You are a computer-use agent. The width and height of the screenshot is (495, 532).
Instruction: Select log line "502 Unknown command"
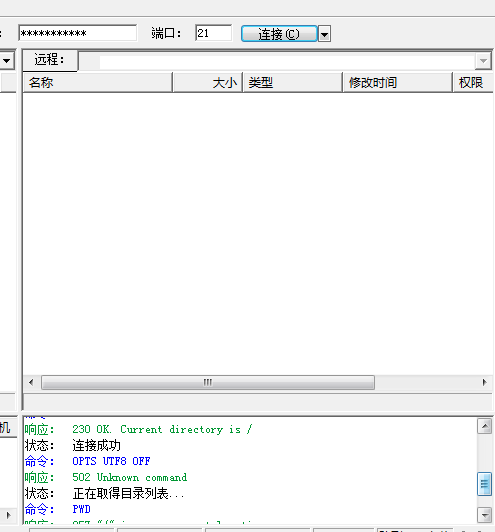coord(130,477)
